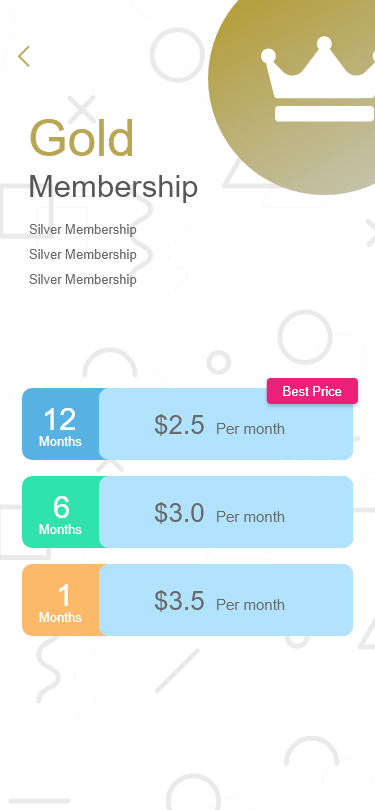Go back using the gold chevron arrow
This screenshot has width=375, height=810.
coord(24,56)
